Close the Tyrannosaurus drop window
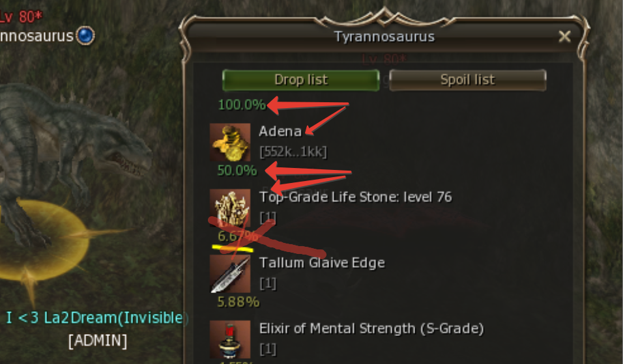This screenshot has height=364, width=623. [564, 36]
